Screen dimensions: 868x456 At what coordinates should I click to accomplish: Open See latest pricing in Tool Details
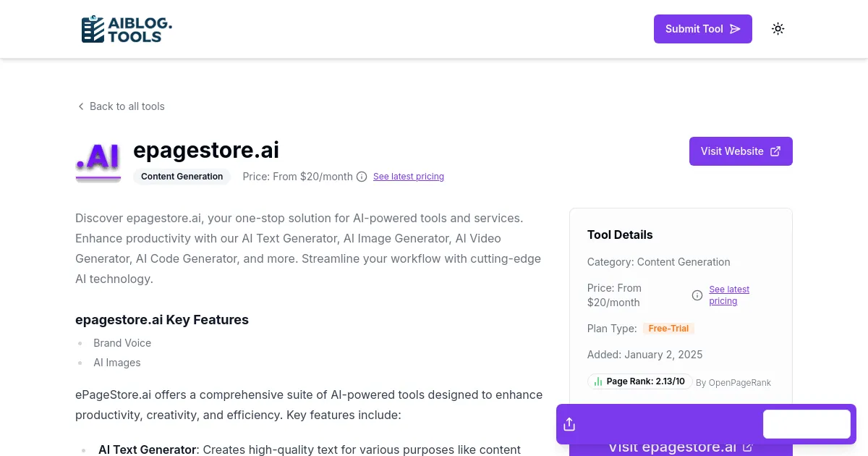728,295
